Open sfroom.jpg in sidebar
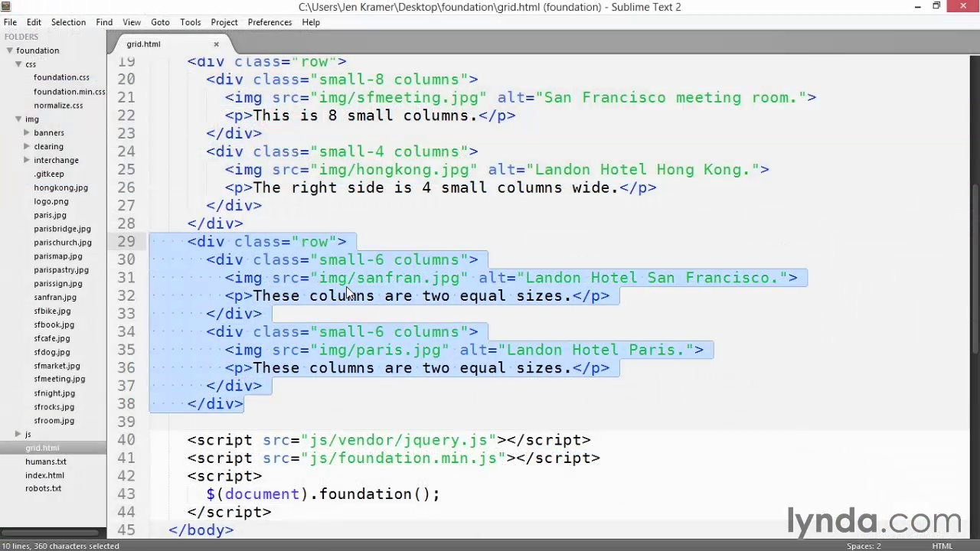The width and height of the screenshot is (980, 551). [54, 421]
